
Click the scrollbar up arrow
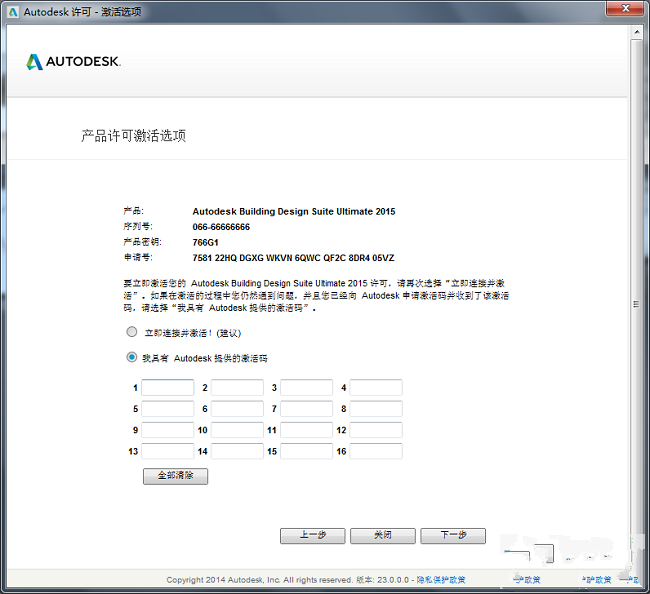tap(637, 32)
